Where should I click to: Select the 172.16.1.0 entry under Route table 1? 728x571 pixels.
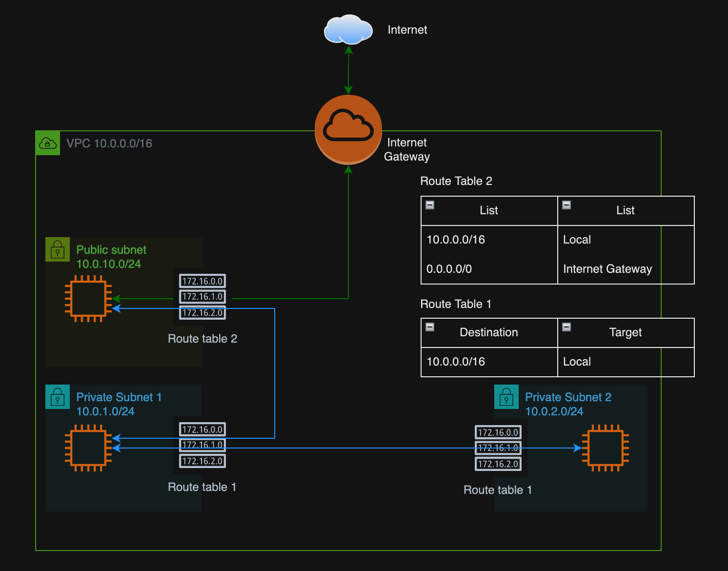click(202, 445)
